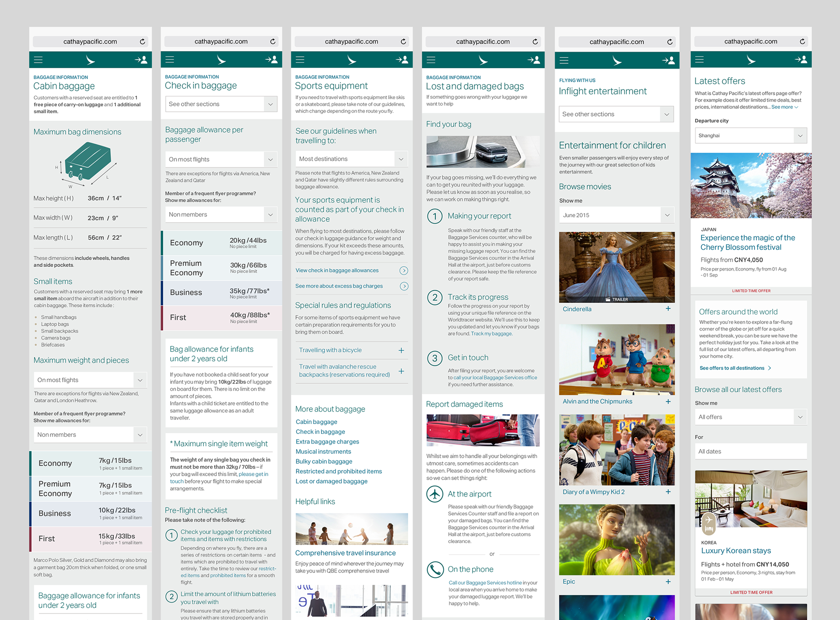The image size is (840, 620).
Task: Open the Alvin and the Chipmunks thumbnail
Action: coord(616,360)
